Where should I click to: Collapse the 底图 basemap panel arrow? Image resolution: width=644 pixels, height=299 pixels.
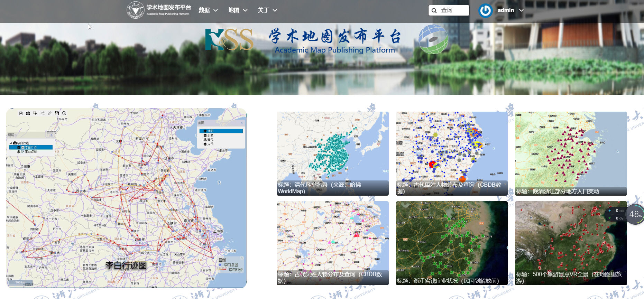242,123
